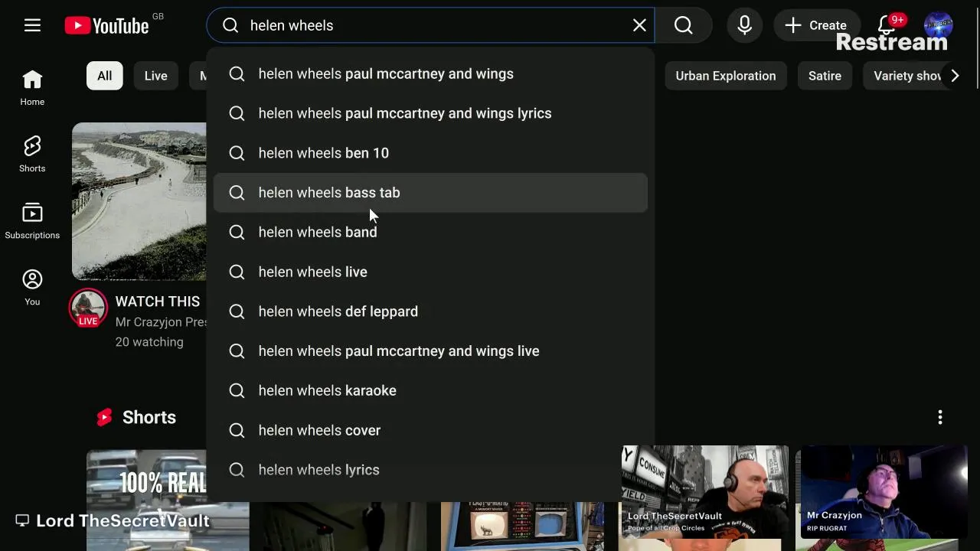Select the Satire filter chip
This screenshot has height=551, width=980.
pos(825,76)
